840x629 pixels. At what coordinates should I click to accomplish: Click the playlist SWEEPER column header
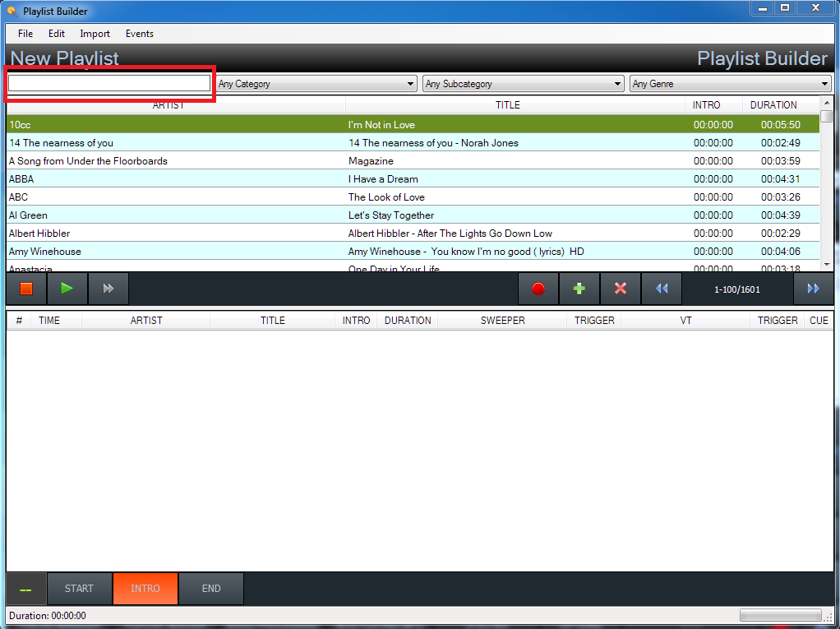pyautogui.click(x=502, y=321)
